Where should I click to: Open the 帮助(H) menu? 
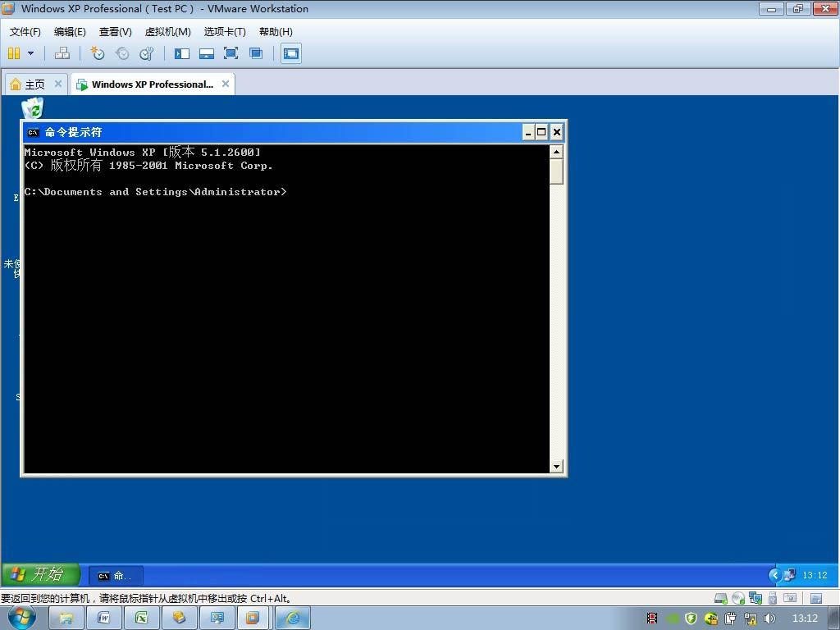pos(276,32)
